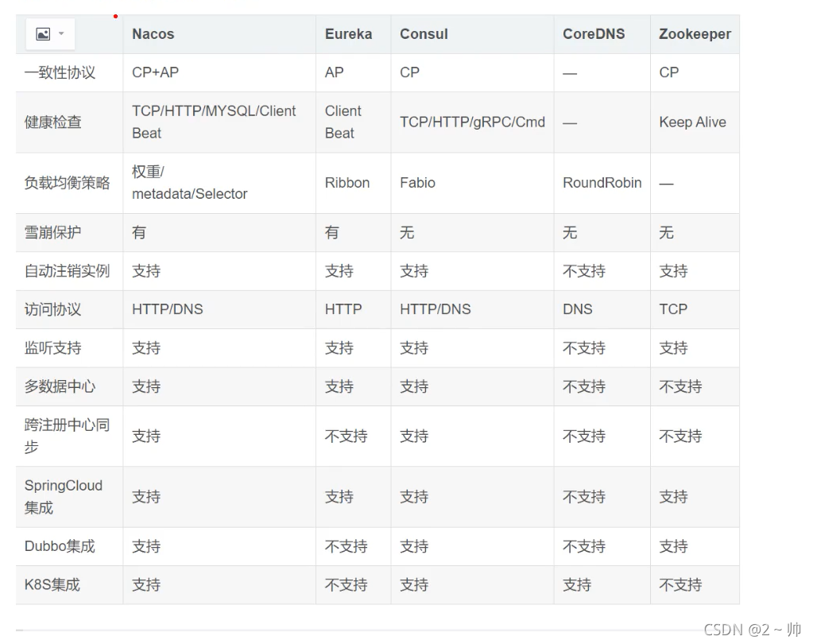The image size is (813, 644).
Task: Expand the dropdown arrow beside the image icon
Action: pos(61,34)
